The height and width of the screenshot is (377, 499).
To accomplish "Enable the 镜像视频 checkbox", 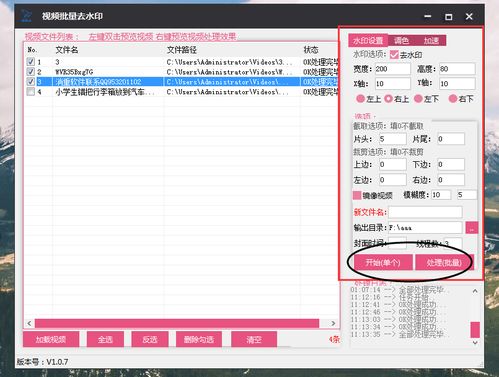I will coord(357,195).
